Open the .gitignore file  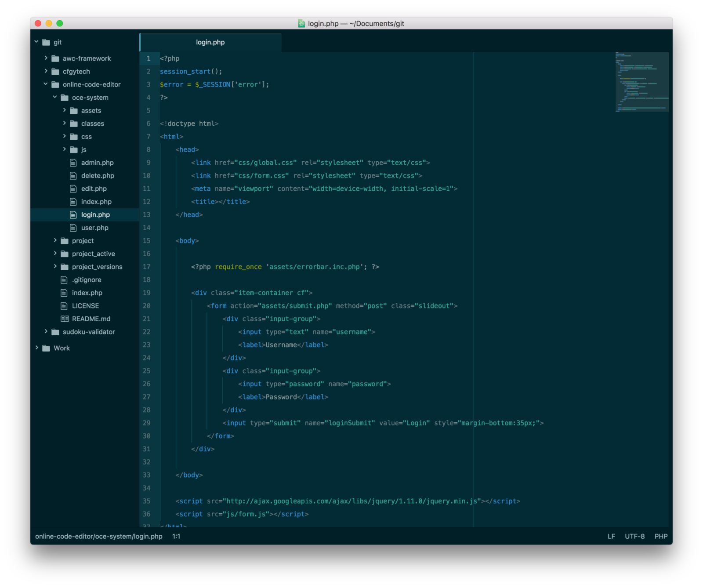pyautogui.click(x=87, y=280)
